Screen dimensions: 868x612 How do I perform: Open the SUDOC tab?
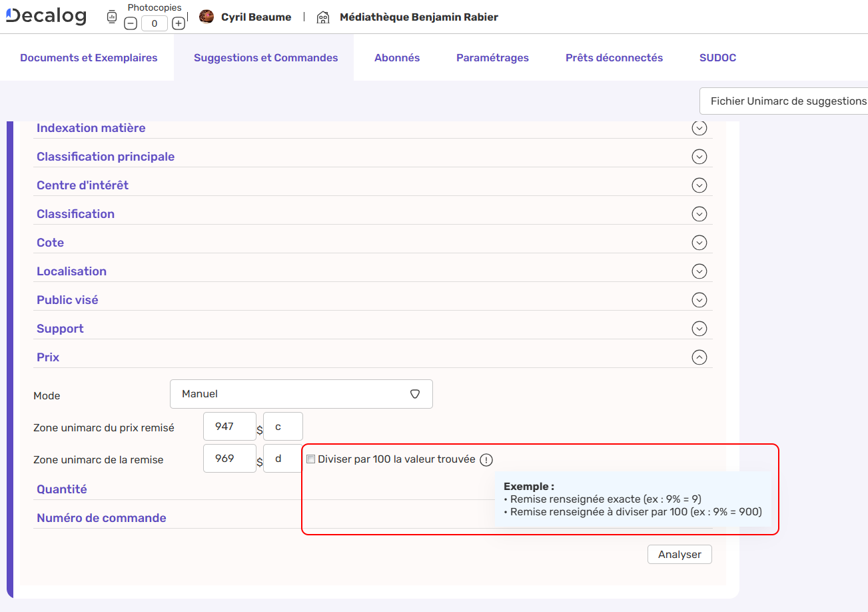[718, 58]
